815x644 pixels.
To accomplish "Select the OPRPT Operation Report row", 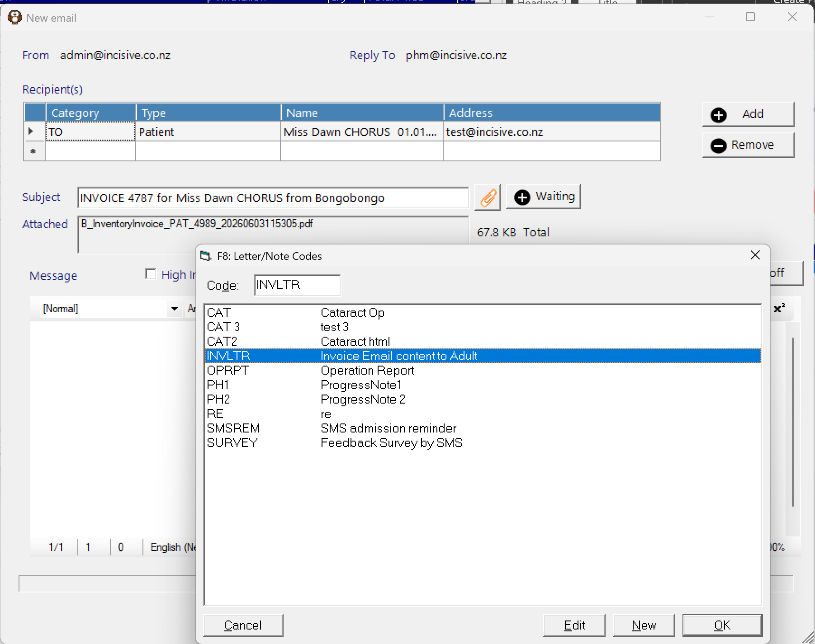I will (x=483, y=371).
